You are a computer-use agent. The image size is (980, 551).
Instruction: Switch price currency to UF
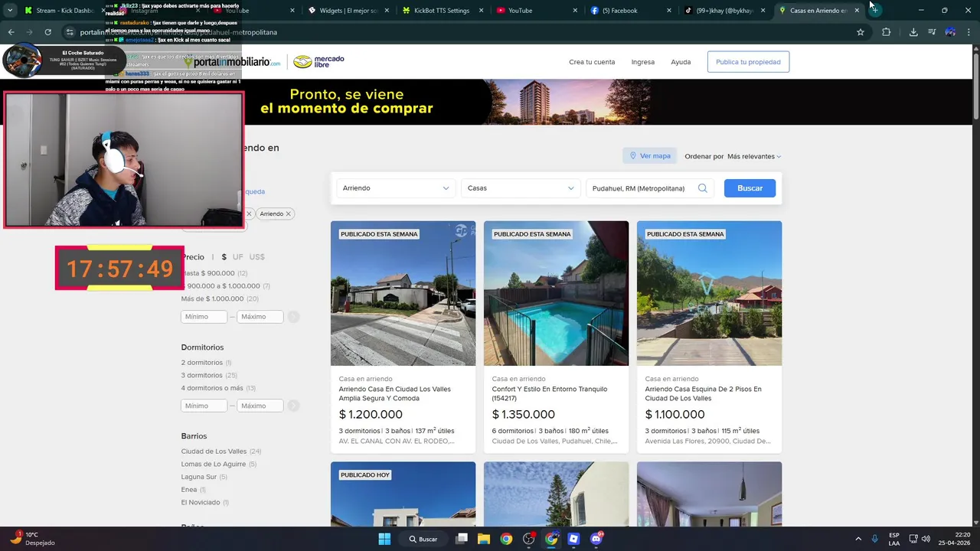click(238, 257)
